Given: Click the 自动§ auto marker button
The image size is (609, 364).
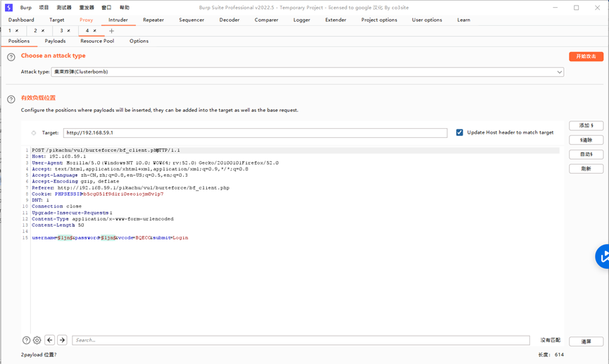Looking at the screenshot, I should (586, 154).
